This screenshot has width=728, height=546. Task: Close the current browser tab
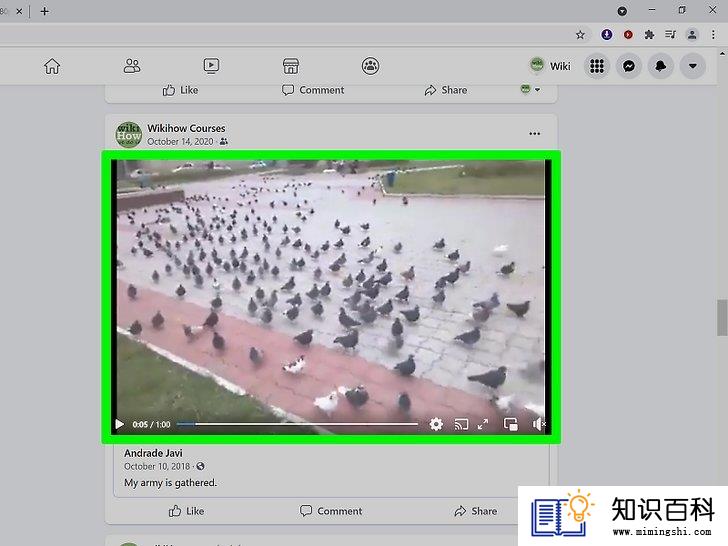19,11
